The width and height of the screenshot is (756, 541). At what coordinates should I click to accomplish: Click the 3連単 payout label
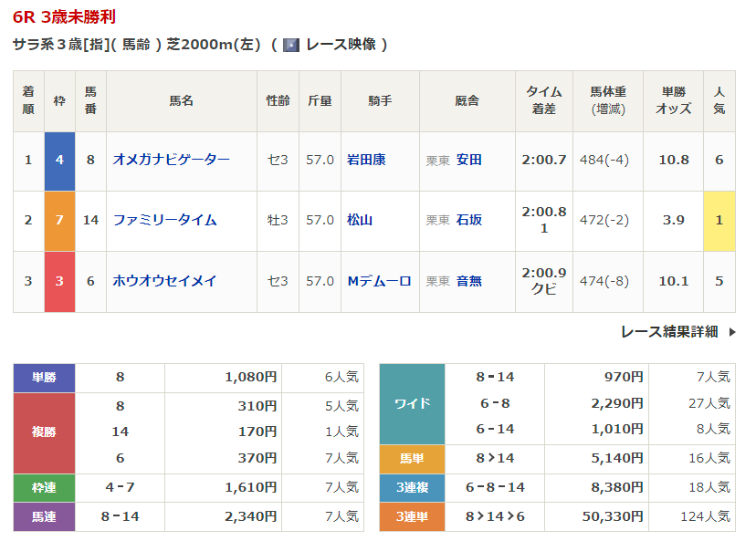click(412, 516)
